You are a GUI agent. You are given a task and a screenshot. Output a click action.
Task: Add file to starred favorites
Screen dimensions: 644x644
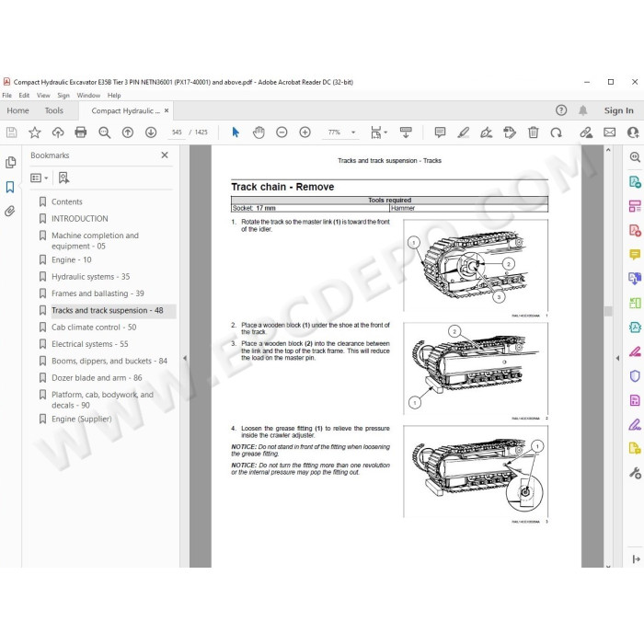click(x=35, y=132)
